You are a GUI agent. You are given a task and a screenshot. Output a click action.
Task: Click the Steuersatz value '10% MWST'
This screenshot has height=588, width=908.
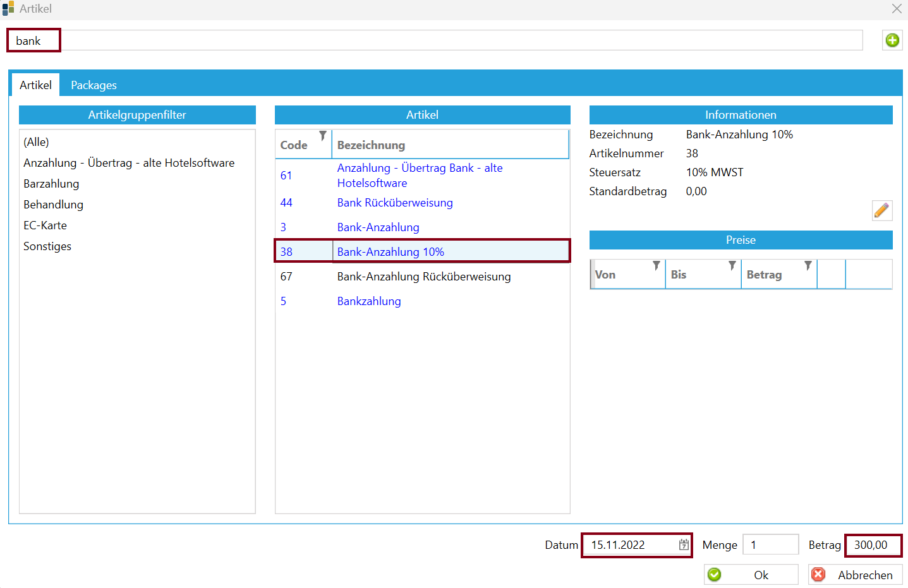point(715,172)
